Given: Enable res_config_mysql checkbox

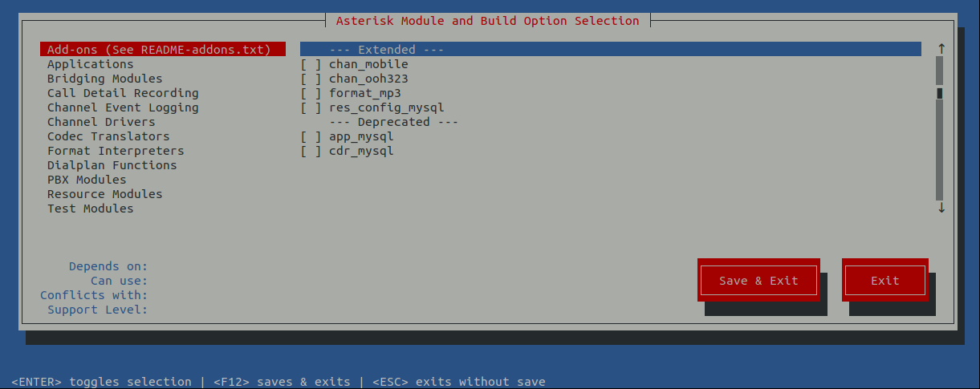Looking at the screenshot, I should (311, 107).
